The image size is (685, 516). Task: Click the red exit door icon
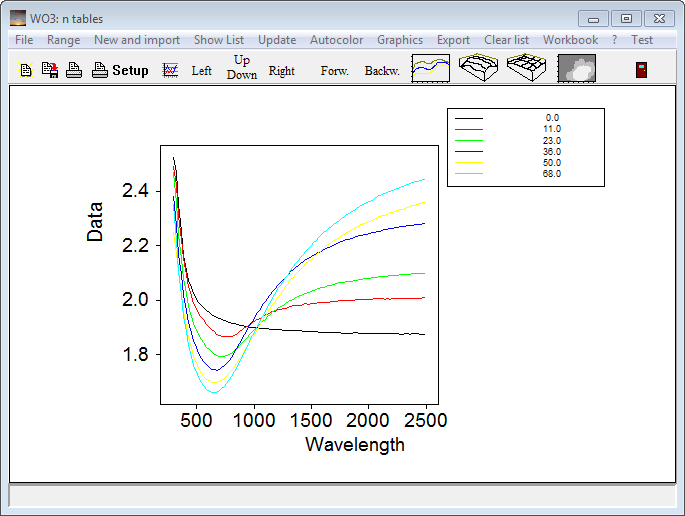tap(642, 69)
